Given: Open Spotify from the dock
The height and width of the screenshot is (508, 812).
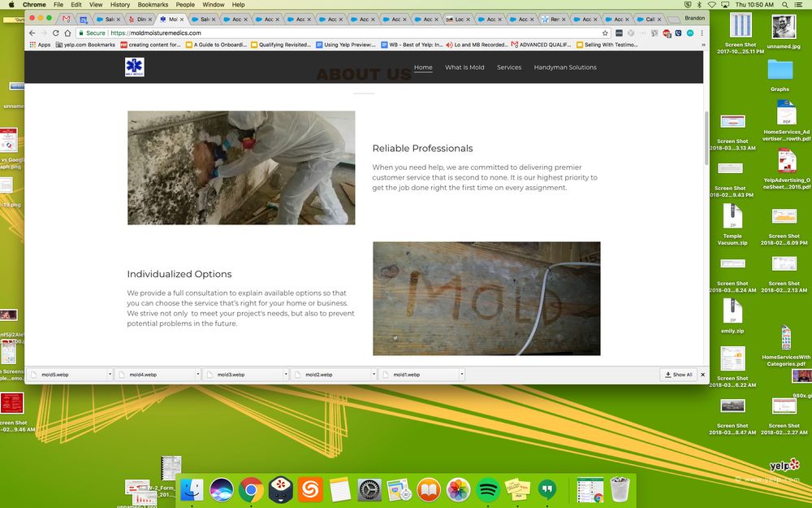Looking at the screenshot, I should [488, 489].
